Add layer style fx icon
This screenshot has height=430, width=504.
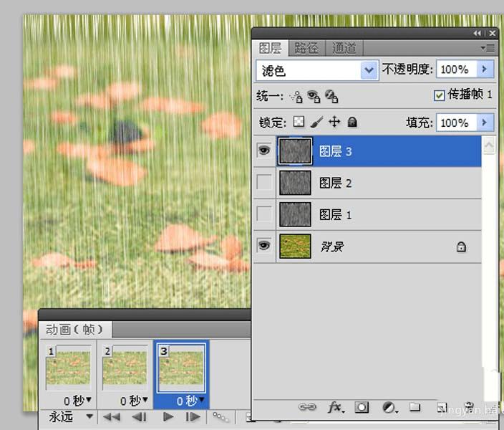pyautogui.click(x=336, y=408)
